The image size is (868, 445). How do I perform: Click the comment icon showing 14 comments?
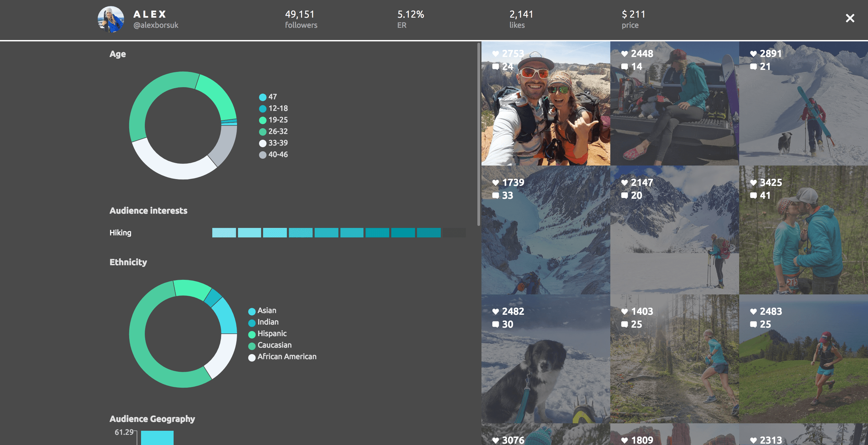(624, 66)
